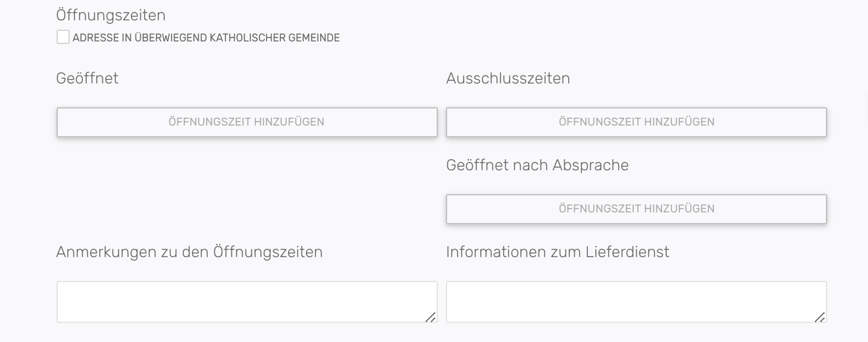Focus the Informationen zum Lieferdienst textarea

636,302
